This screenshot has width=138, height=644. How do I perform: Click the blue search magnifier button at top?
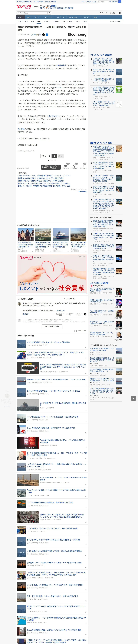pos(120,2)
